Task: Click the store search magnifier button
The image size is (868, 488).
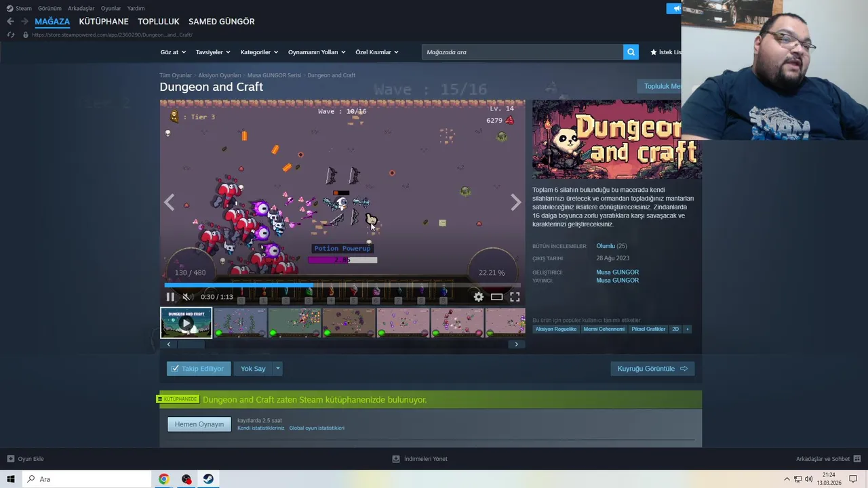Action: click(x=631, y=52)
